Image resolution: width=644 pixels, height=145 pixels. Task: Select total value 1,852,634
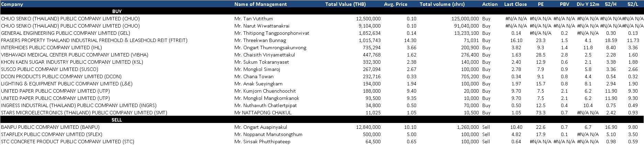tap(370, 33)
